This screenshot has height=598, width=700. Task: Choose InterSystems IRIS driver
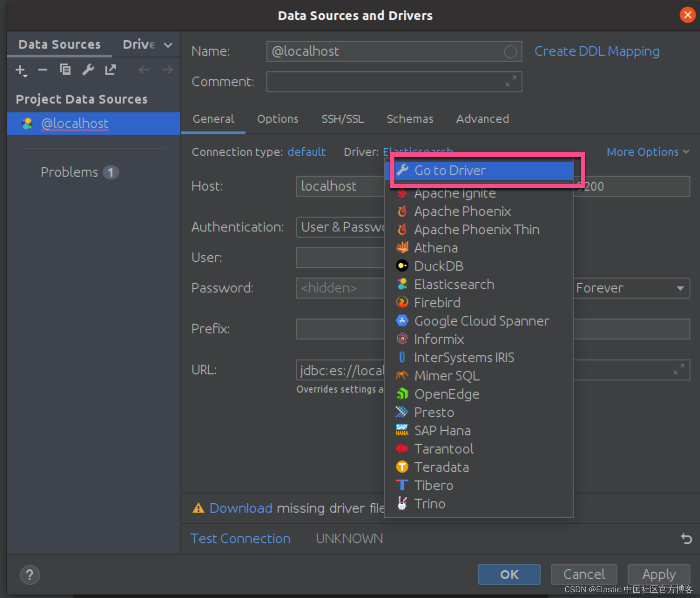[x=479, y=358]
